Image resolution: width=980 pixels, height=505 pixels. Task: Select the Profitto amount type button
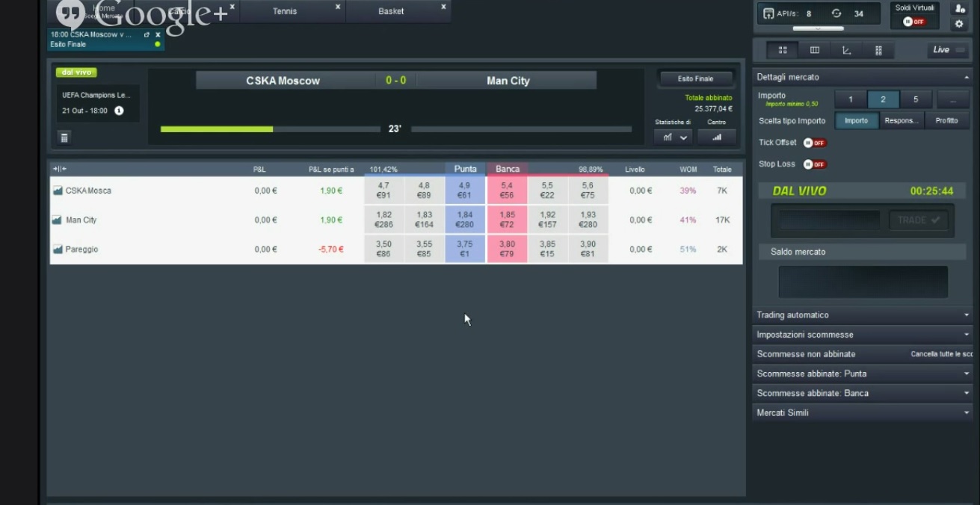click(946, 120)
